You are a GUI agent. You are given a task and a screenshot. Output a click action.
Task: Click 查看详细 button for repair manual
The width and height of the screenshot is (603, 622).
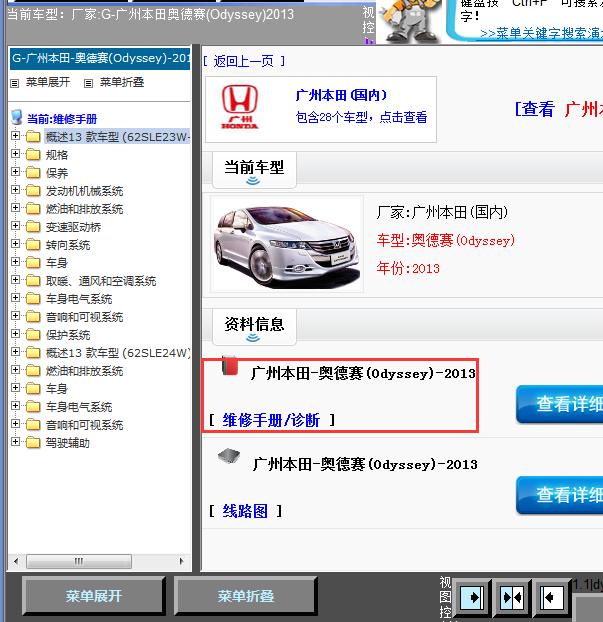pyautogui.click(x=559, y=404)
